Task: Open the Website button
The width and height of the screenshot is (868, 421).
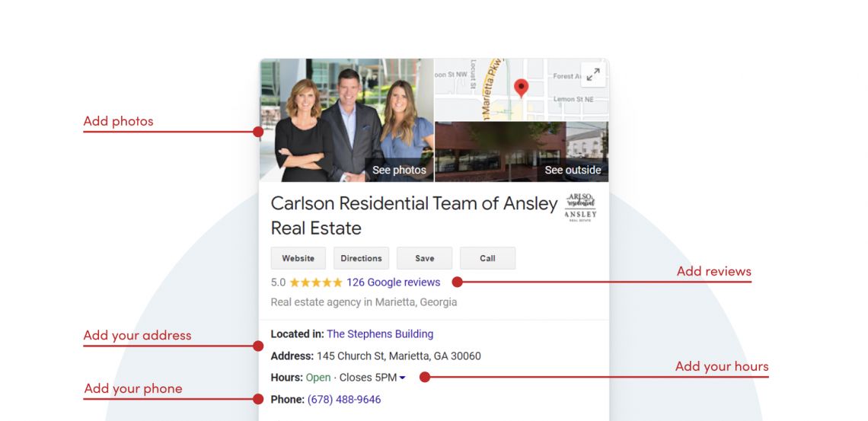Action: click(298, 258)
